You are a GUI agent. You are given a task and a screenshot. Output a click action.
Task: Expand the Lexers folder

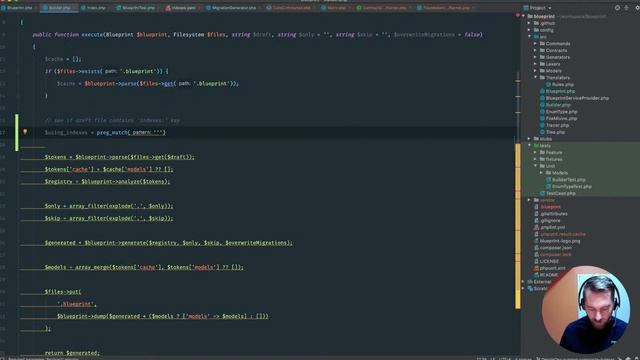pos(536,64)
